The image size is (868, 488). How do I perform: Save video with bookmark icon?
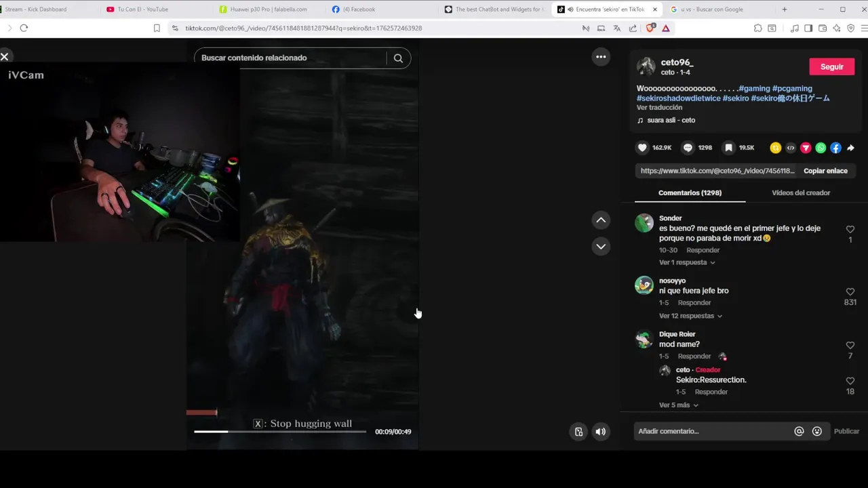(728, 148)
